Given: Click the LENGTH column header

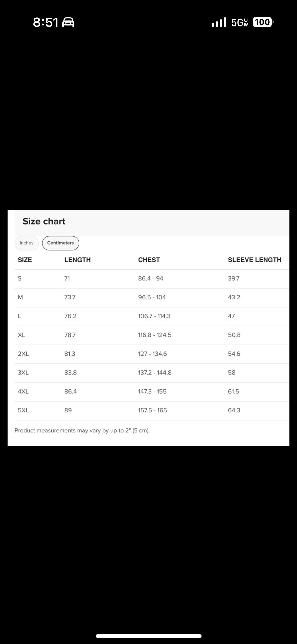Looking at the screenshot, I should 77,260.
